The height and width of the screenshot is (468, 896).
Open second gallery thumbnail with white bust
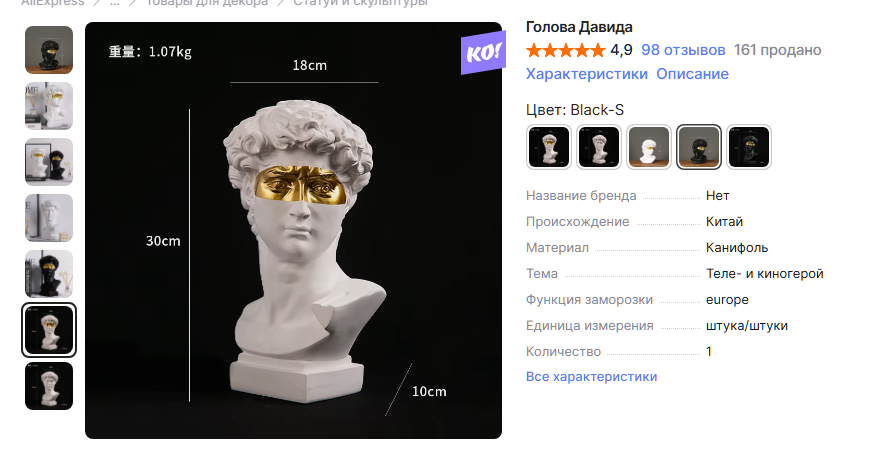click(x=49, y=106)
